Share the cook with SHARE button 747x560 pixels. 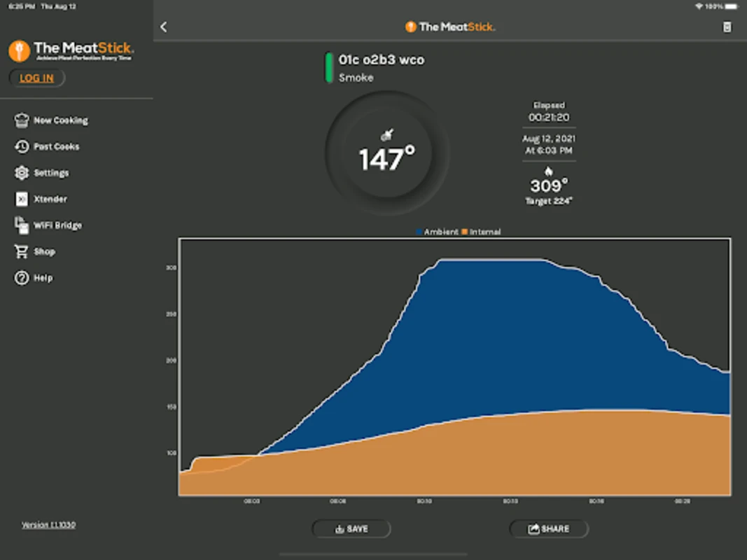tap(549, 528)
